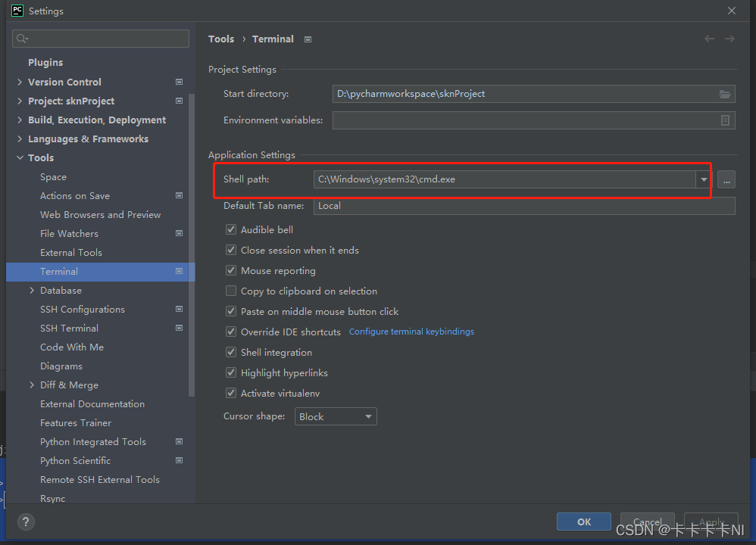The width and height of the screenshot is (756, 545).
Task: Click the OK button
Action: click(583, 521)
